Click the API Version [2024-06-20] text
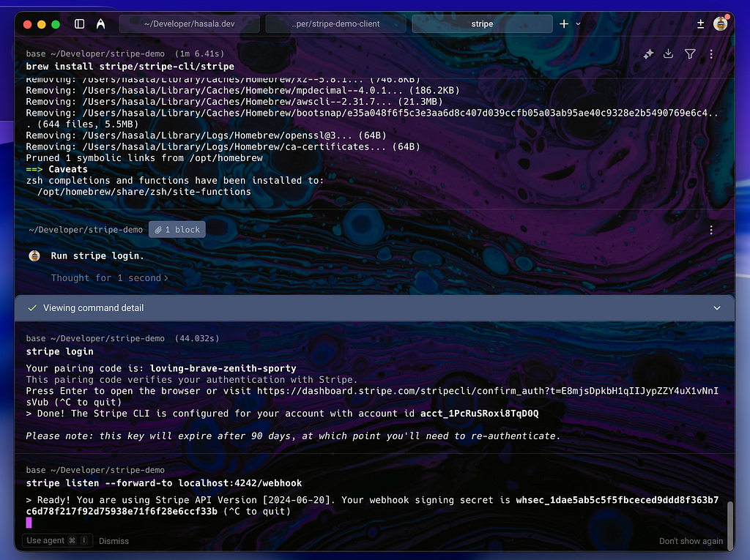 pyautogui.click(x=263, y=500)
